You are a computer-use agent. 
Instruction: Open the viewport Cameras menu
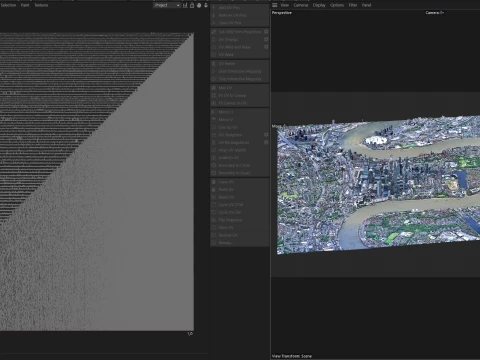tap(301, 5)
